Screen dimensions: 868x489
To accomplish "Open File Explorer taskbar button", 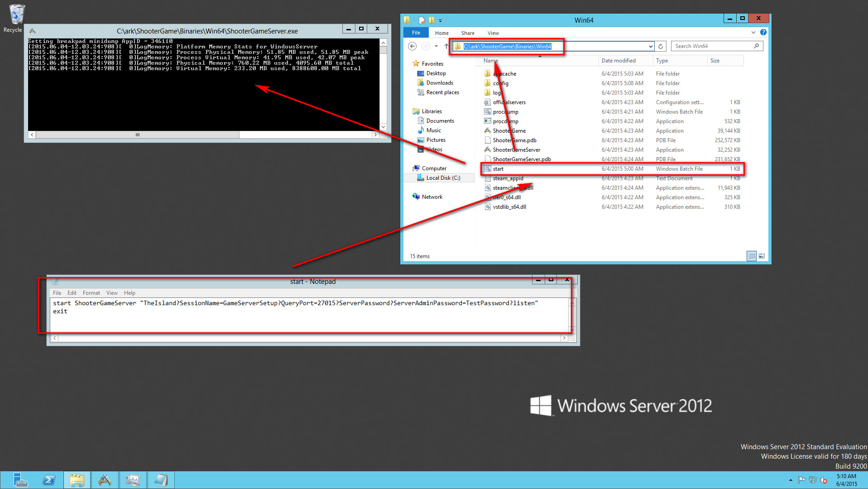I will coord(77,480).
